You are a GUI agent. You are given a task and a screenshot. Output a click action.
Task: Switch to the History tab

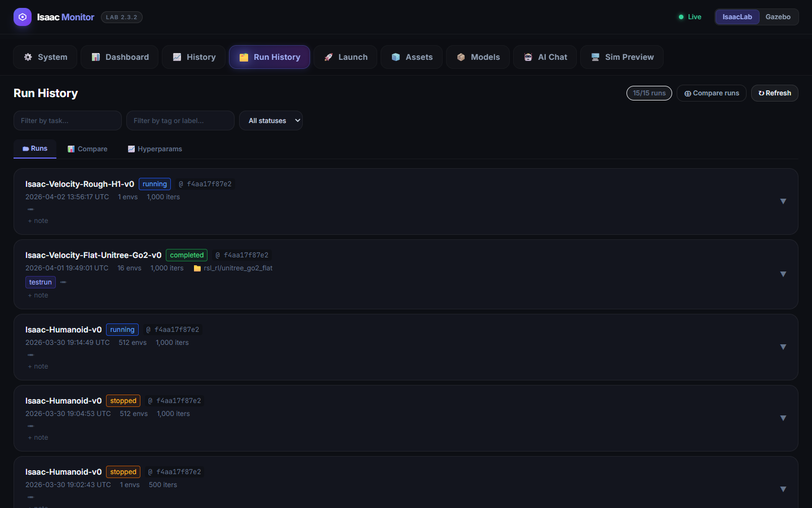(193, 57)
